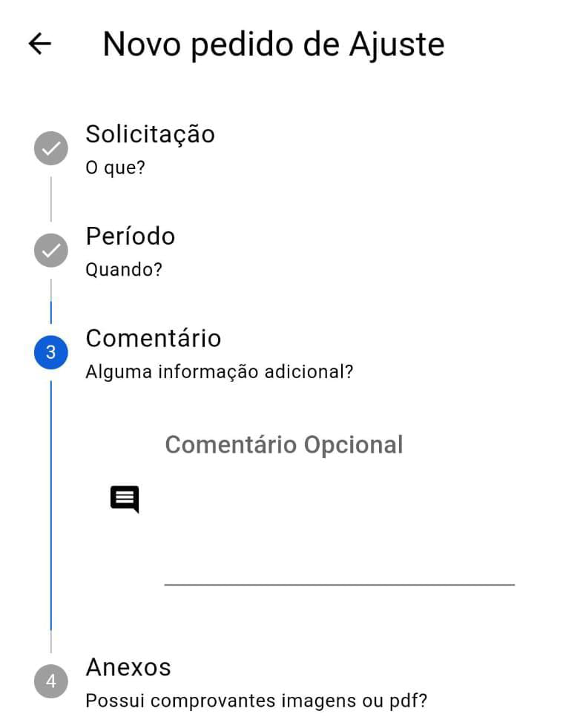
Task: Click the Período checkmark step circle
Action: click(x=51, y=251)
